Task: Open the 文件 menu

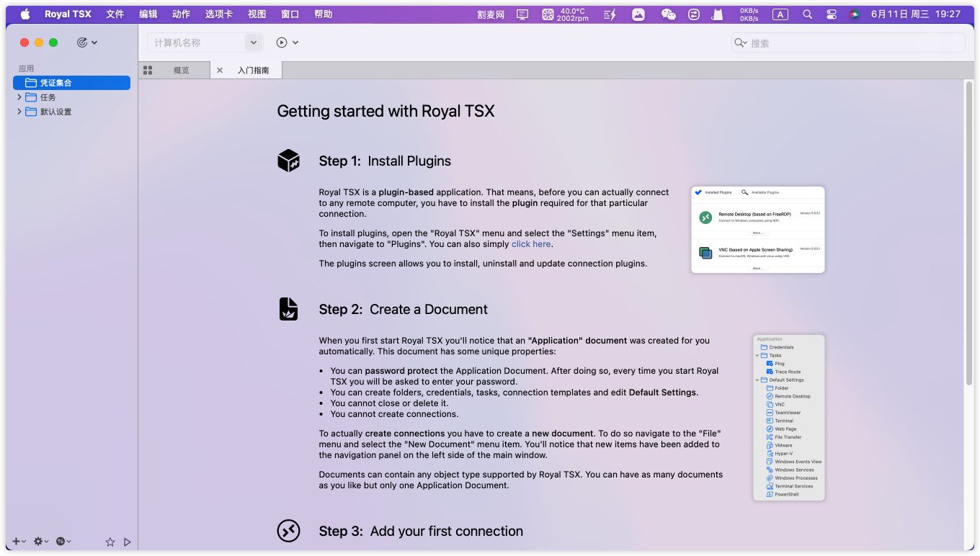Action: [115, 14]
